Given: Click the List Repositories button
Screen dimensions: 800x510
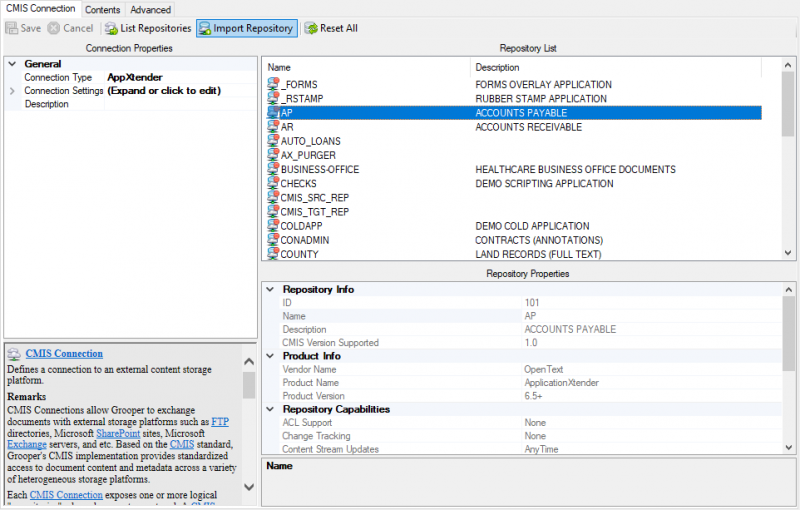Looking at the screenshot, I should click(x=148, y=28).
